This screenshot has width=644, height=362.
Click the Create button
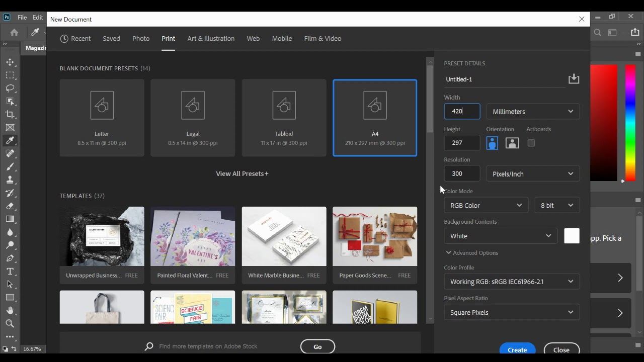click(517, 350)
